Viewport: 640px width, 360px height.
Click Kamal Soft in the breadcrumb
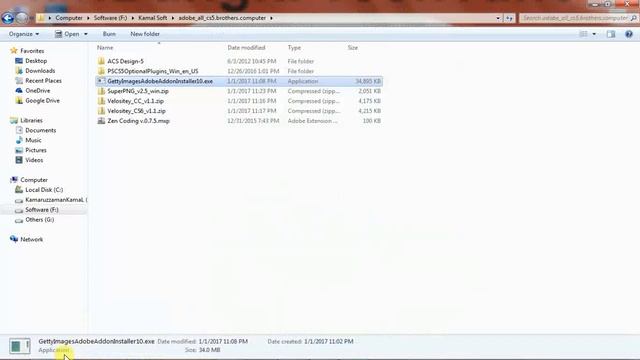(153, 18)
